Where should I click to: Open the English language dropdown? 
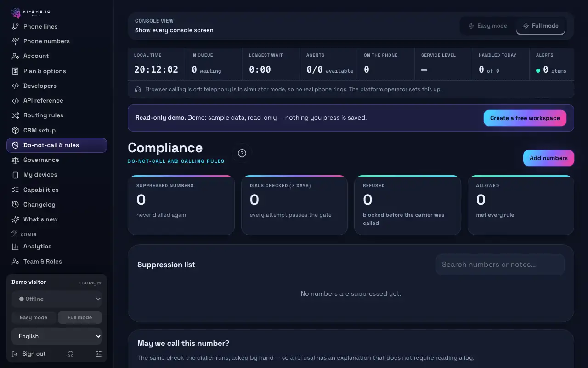[x=57, y=336]
